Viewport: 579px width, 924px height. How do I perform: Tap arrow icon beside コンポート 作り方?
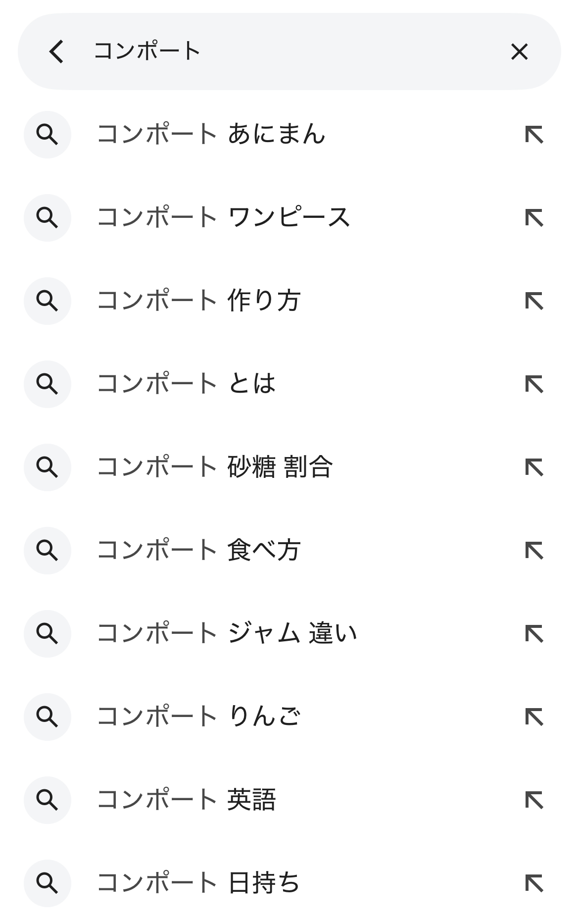[x=534, y=301]
